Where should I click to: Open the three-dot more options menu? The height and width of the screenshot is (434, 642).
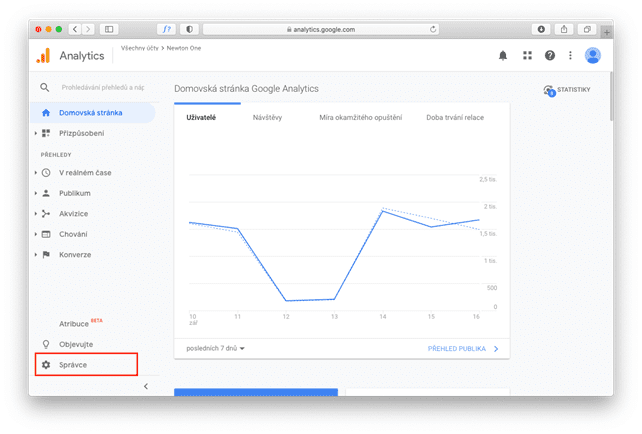click(570, 56)
